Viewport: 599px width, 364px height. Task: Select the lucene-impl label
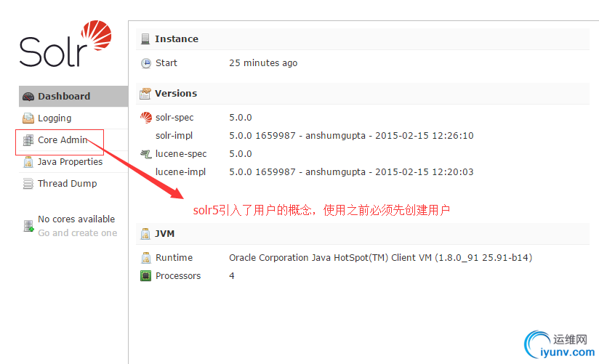[x=181, y=172]
